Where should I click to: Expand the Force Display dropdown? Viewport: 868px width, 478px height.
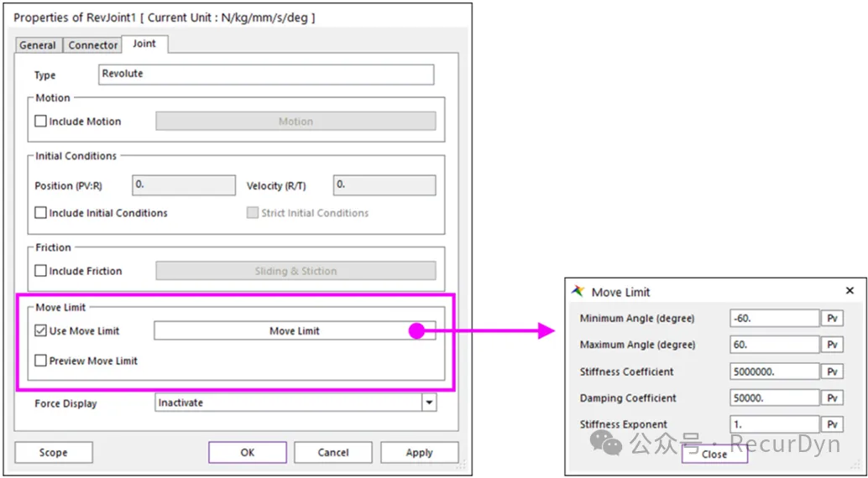pos(429,403)
